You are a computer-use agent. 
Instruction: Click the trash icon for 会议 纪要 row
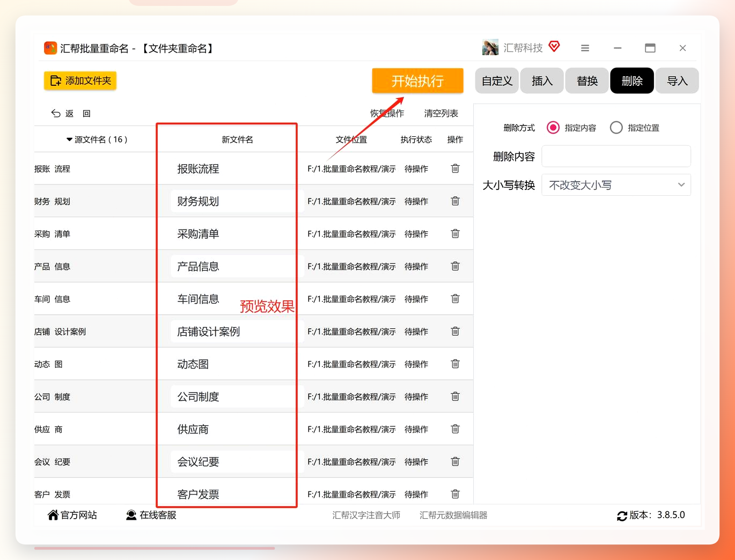(x=455, y=462)
